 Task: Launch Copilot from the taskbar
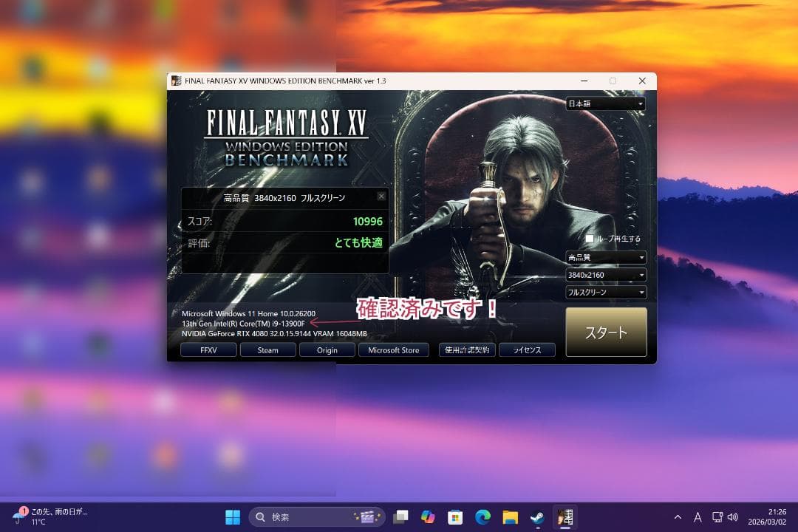428,517
